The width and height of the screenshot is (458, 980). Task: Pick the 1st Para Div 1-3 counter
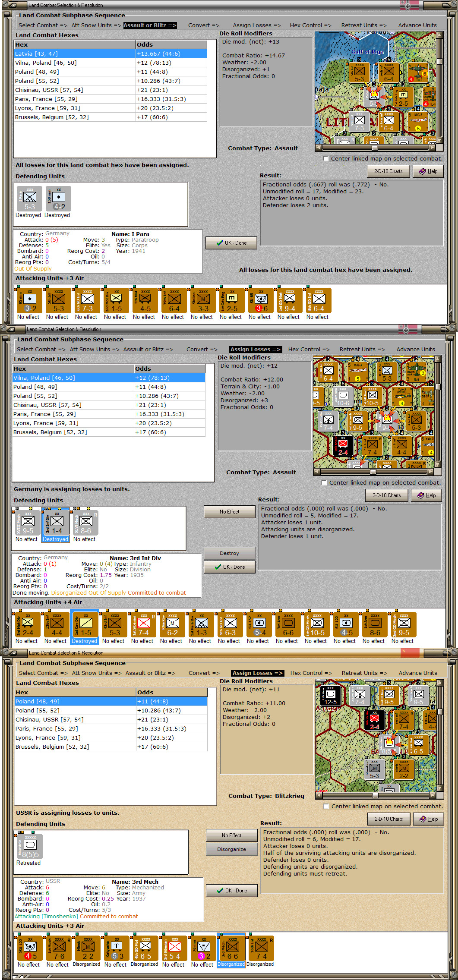(201, 625)
